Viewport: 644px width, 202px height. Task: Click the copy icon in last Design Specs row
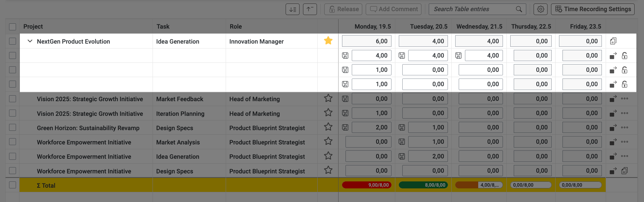coord(624,171)
